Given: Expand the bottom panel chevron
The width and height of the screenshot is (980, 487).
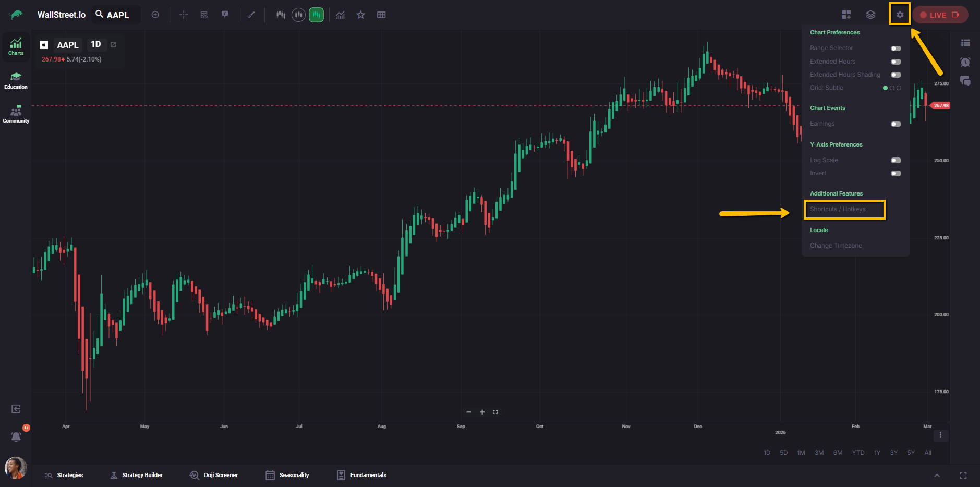Looking at the screenshot, I should pos(937,476).
